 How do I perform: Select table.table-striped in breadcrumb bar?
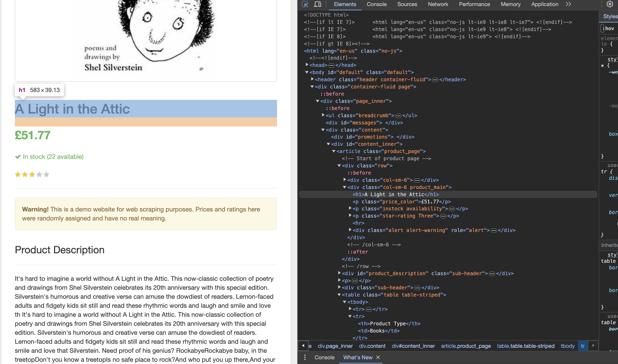coord(525,346)
